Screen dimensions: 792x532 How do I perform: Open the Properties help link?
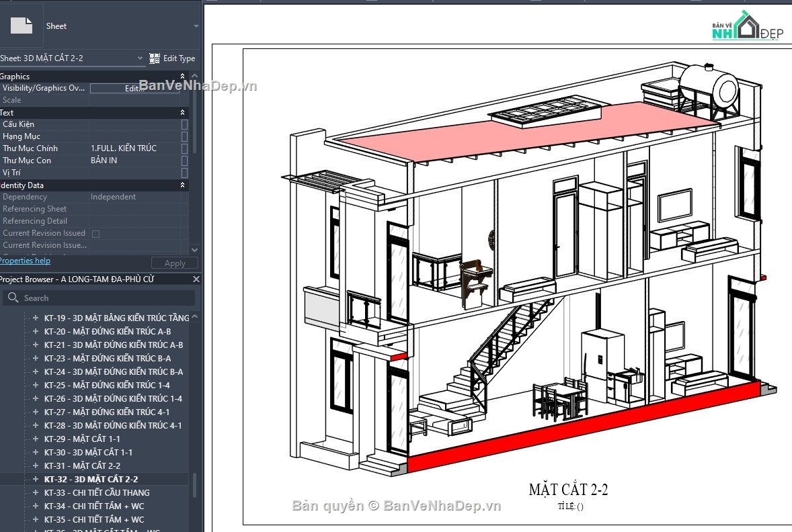(x=25, y=261)
